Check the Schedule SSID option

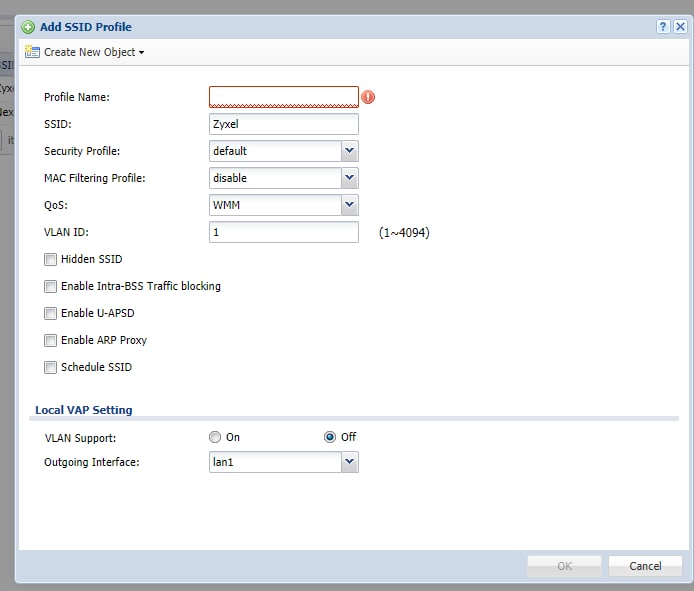pos(50,367)
